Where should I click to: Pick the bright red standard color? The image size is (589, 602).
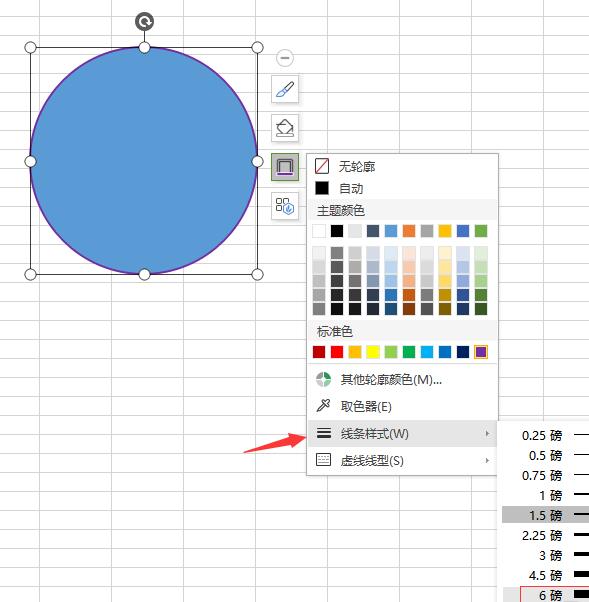[x=337, y=352]
